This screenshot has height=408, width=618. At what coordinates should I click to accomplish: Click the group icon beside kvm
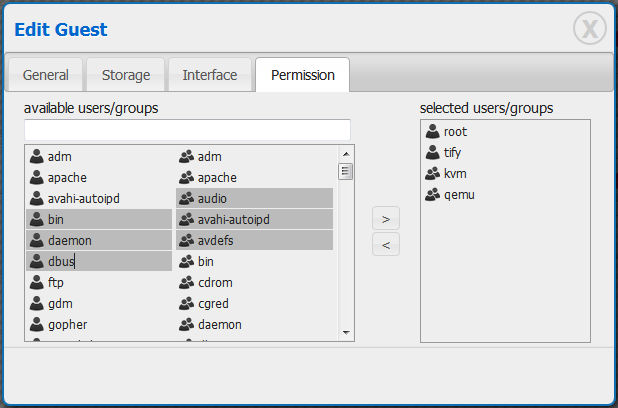tap(432, 173)
